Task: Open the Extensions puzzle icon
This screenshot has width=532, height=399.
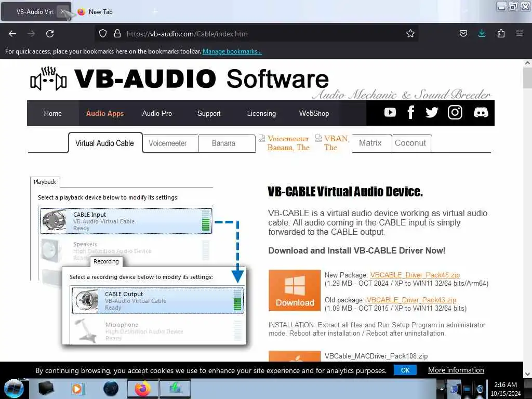Action: 501,34
